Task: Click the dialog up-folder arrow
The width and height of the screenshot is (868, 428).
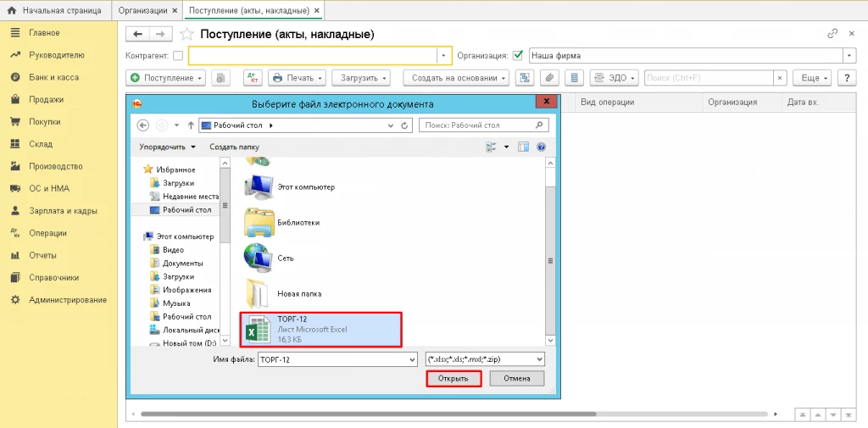Action: coord(191,125)
